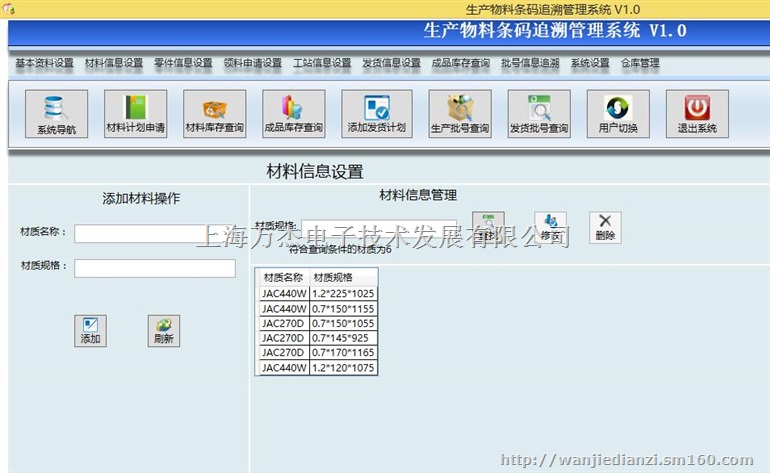Click the 查询 search button
This screenshot has height=473, width=770.
tap(488, 227)
